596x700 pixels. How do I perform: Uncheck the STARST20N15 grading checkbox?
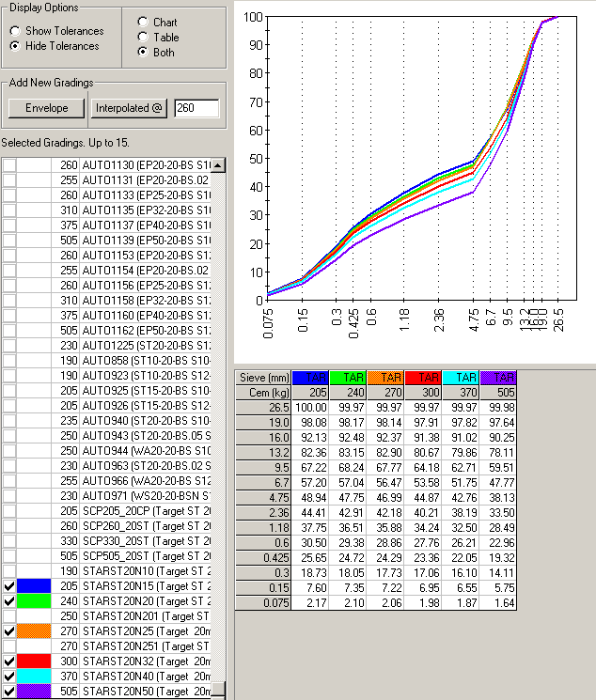click(9, 585)
